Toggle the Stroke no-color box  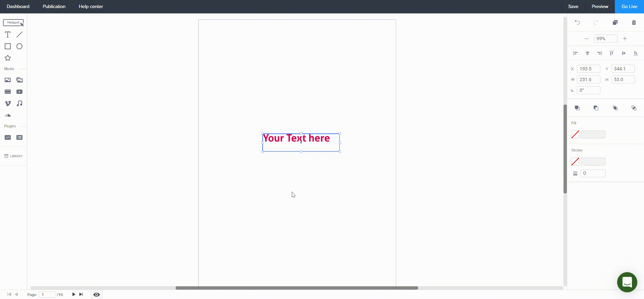575,162
